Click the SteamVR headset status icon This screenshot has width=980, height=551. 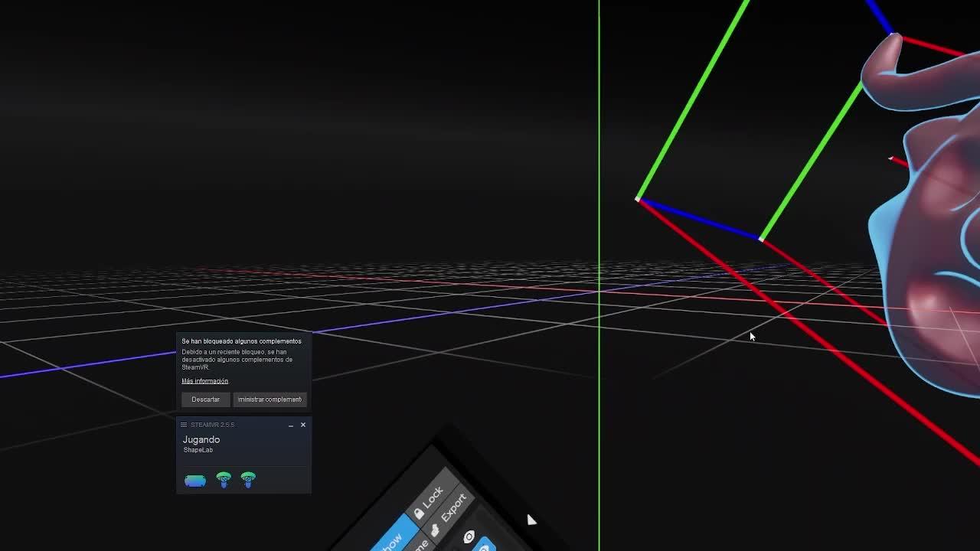click(195, 481)
